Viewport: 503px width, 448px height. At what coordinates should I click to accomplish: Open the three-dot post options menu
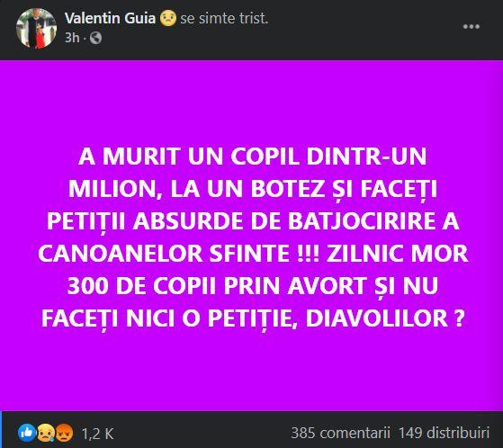point(472,27)
